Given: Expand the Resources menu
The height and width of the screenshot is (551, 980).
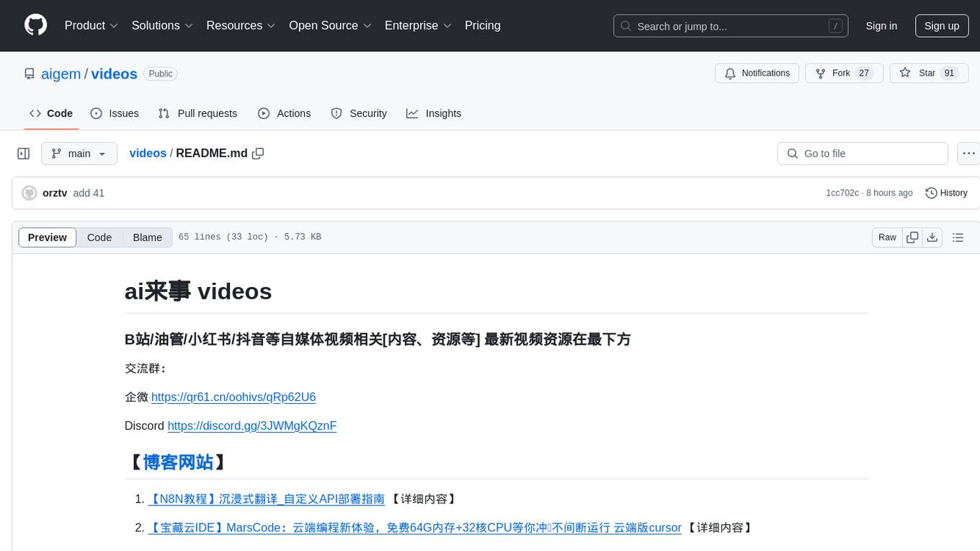Looking at the screenshot, I should point(241,25).
